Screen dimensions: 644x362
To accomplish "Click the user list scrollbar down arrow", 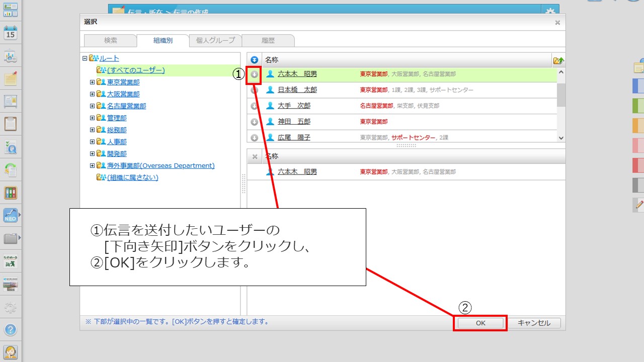I will [561, 138].
